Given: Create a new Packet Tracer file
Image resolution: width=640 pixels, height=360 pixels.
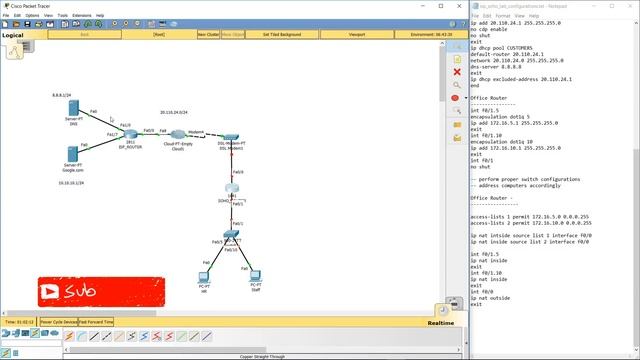Looking at the screenshot, I should pos(5,24).
